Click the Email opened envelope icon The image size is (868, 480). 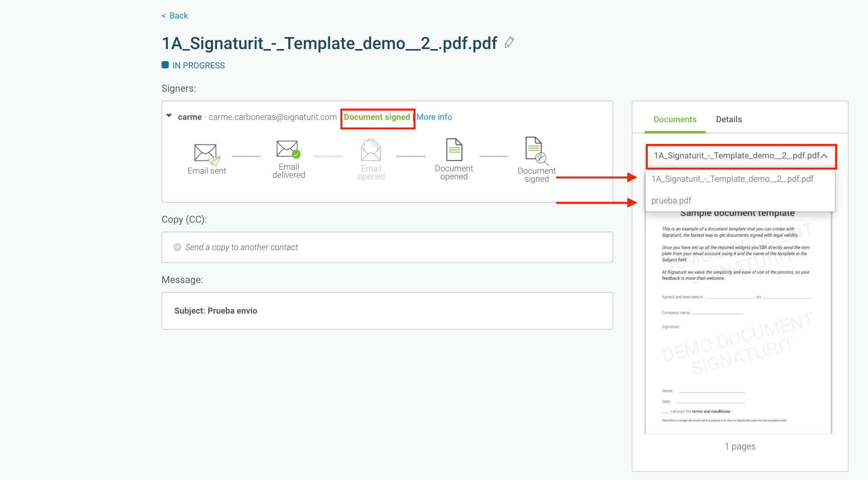(371, 150)
